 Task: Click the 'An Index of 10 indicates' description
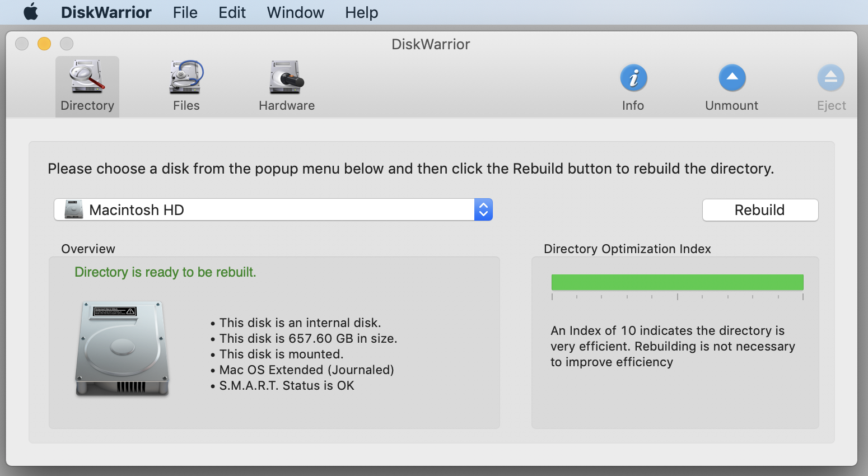point(673,346)
